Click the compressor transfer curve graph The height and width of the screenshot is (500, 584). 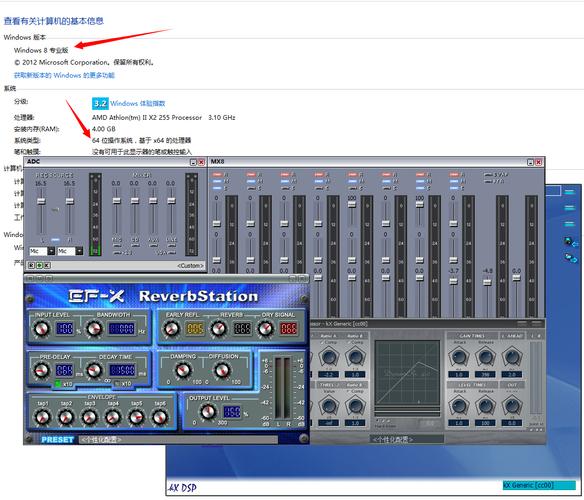pos(407,373)
